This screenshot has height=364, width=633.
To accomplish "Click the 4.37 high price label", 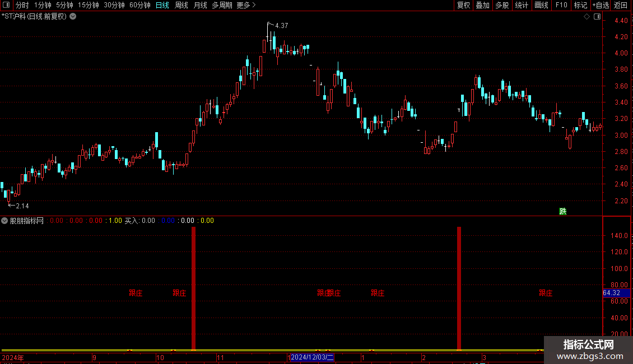I will (x=282, y=25).
